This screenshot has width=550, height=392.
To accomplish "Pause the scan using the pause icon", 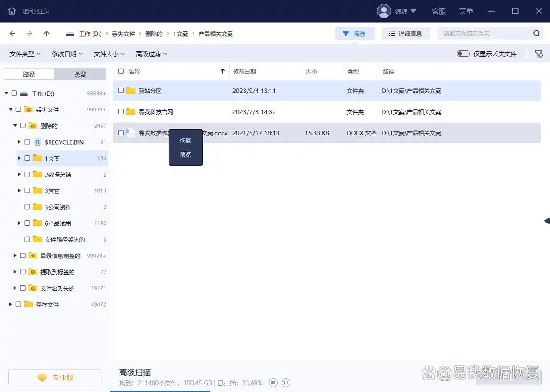I will (286, 383).
